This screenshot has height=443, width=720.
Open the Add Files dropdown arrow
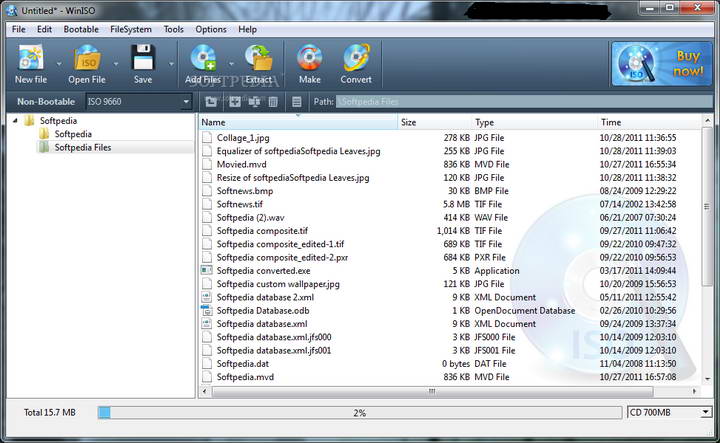pyautogui.click(x=231, y=64)
